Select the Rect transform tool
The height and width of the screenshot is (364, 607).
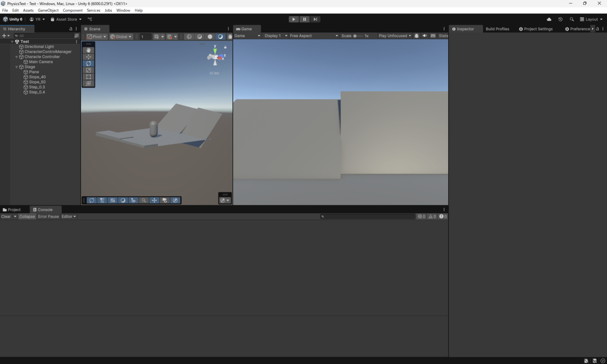[x=89, y=76]
